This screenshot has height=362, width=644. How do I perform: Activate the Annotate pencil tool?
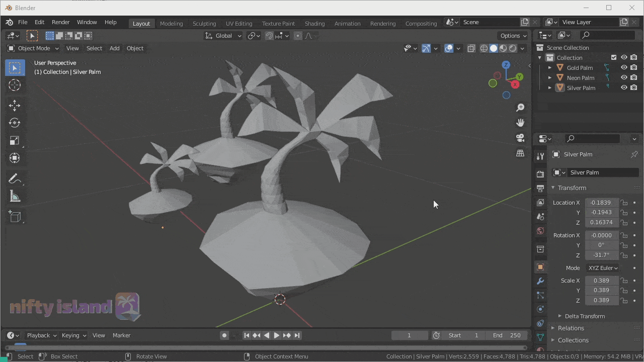pos(15,179)
